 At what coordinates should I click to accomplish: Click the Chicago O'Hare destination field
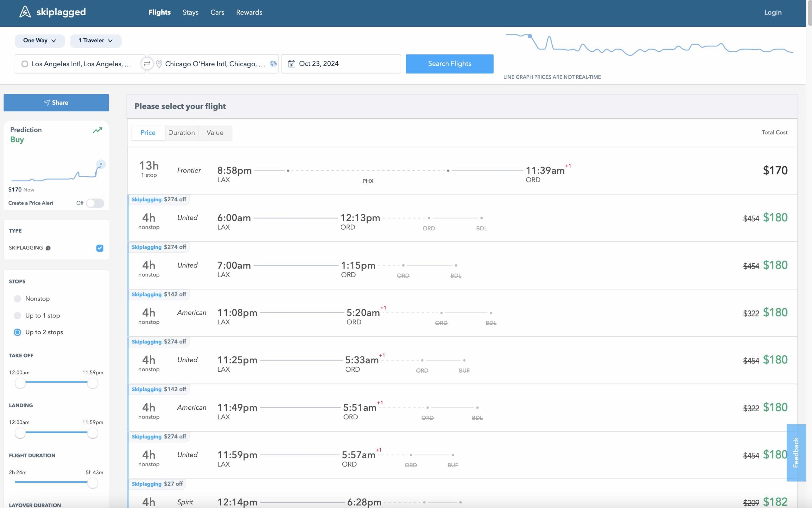[213, 64]
